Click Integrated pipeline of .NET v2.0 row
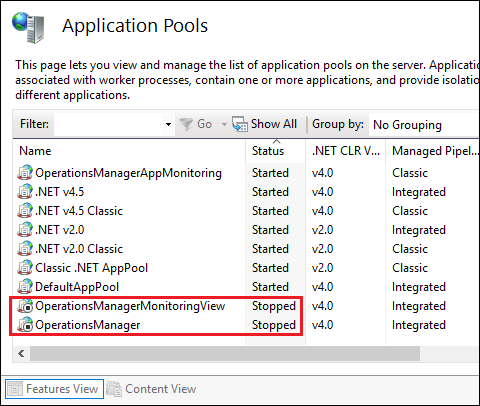 [x=419, y=230]
